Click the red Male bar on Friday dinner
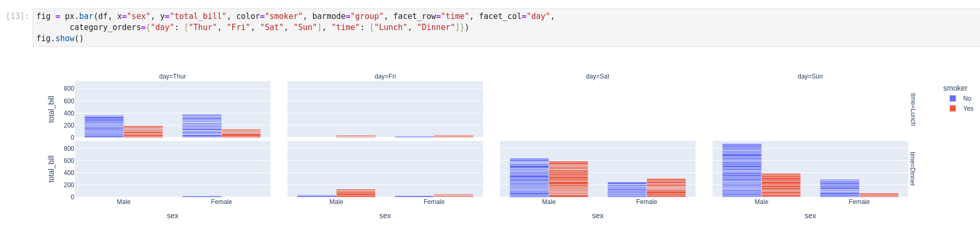 [356, 193]
